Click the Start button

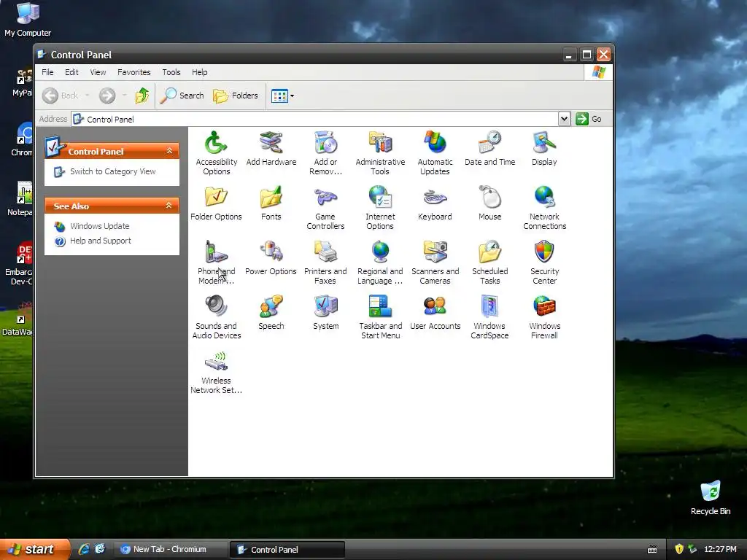[35, 549]
